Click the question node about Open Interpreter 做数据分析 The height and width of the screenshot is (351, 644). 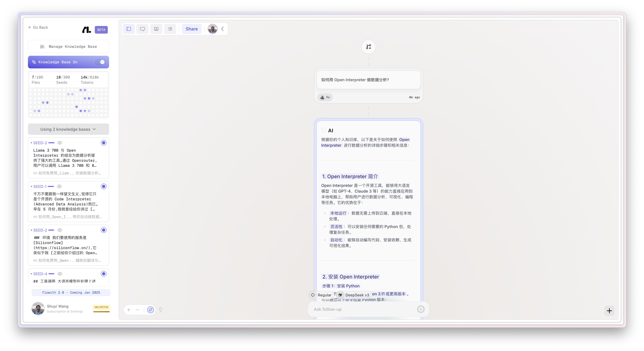tap(369, 80)
